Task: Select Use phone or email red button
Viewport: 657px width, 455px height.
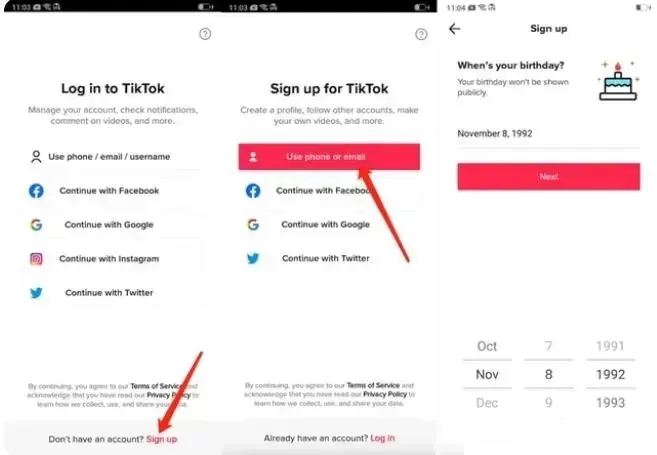Action: pos(329,157)
